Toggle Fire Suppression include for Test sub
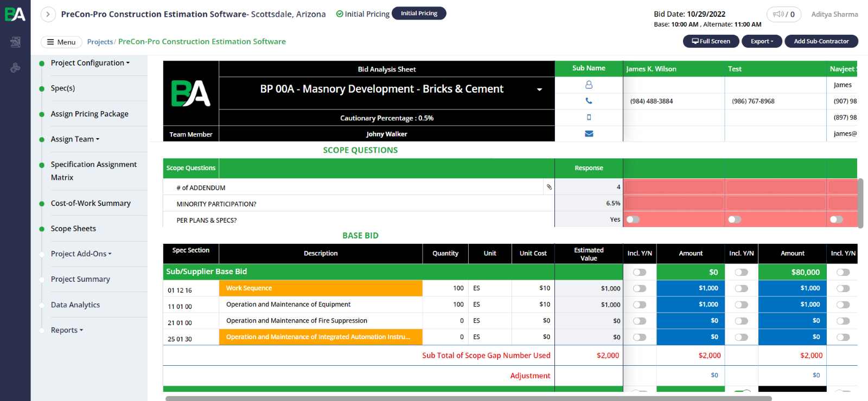 741,321
